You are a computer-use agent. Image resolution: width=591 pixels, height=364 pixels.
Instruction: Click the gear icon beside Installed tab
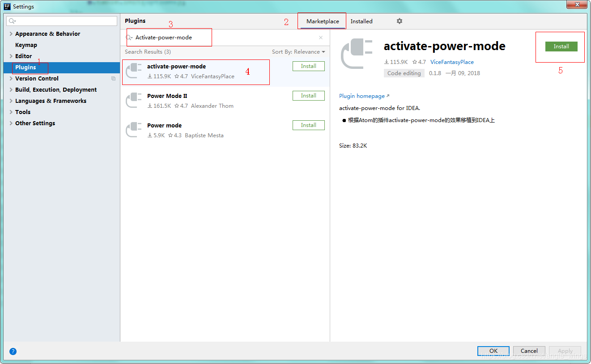400,21
